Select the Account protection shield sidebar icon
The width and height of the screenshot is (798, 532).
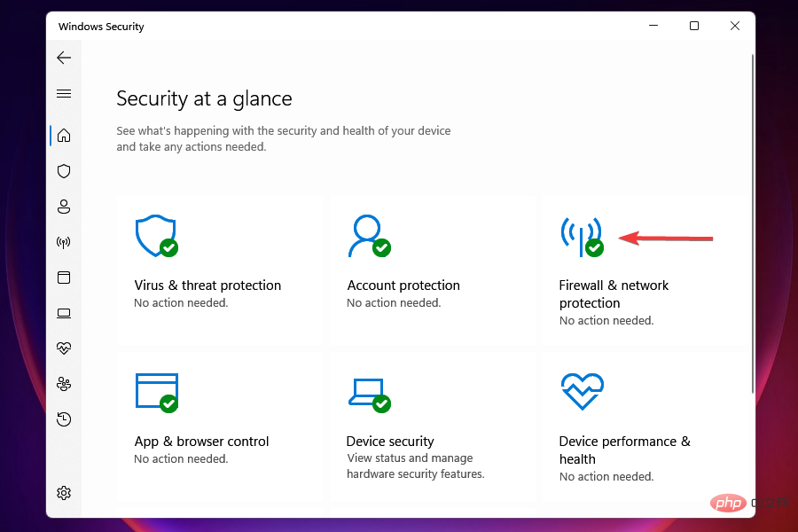[x=64, y=206]
